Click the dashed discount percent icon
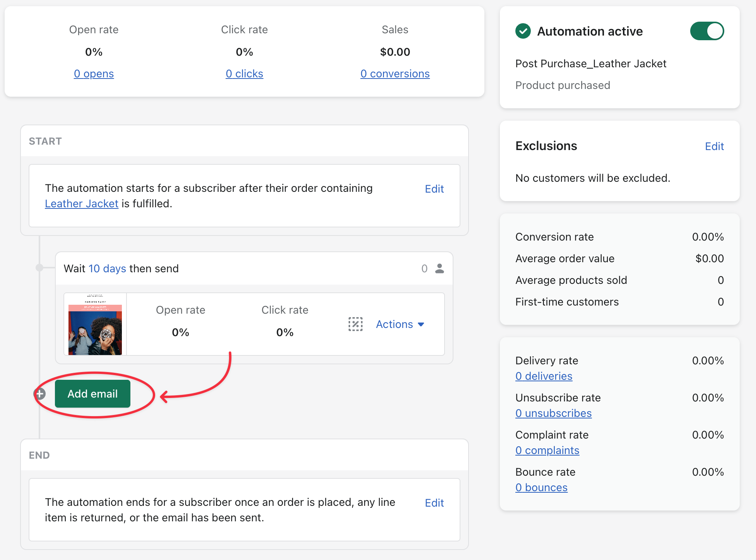Viewport: 756px width, 560px height. click(355, 324)
